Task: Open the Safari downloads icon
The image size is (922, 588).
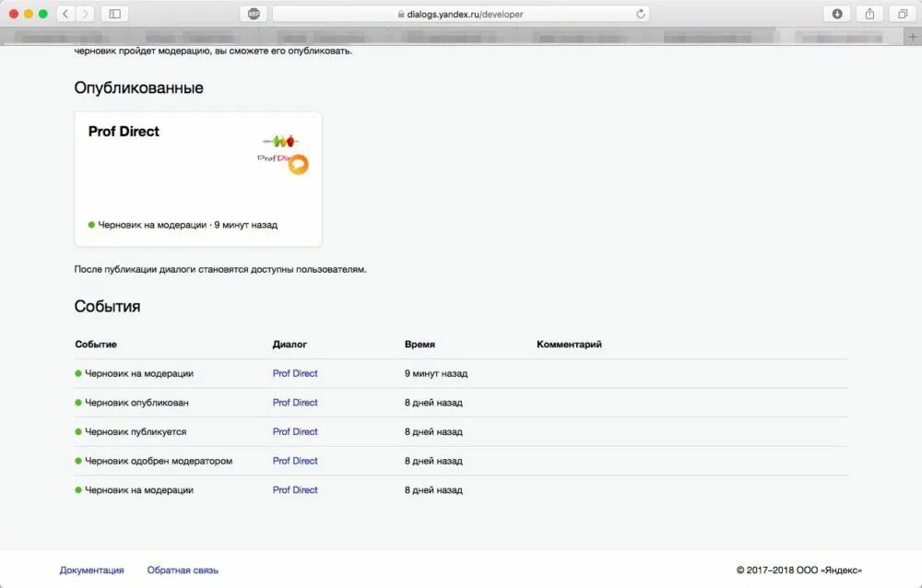Action: (837, 14)
